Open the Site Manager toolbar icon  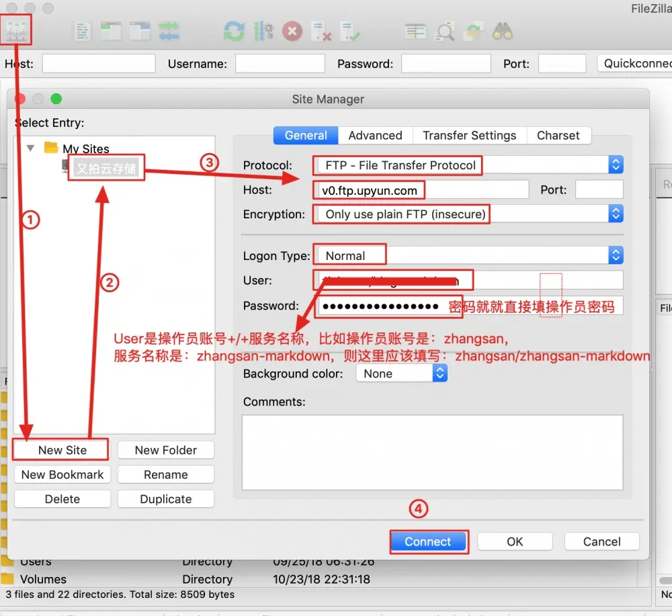pos(16,30)
